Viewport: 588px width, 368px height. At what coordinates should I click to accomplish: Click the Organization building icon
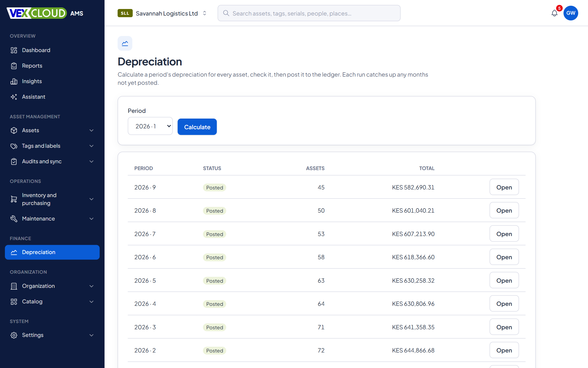click(14, 286)
